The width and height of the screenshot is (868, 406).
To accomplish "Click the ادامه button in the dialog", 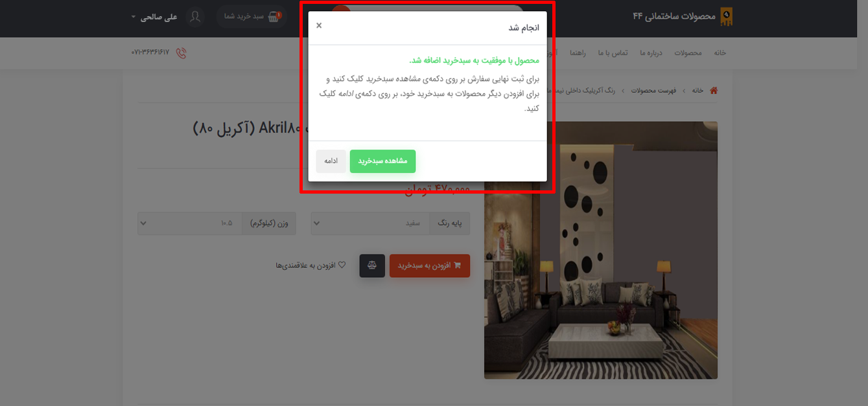I will (x=331, y=161).
